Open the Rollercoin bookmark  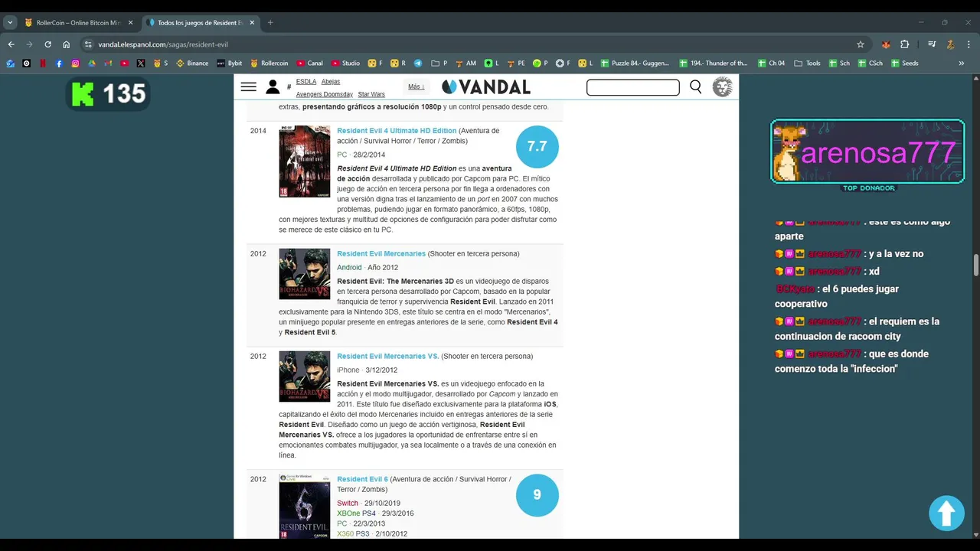coord(269,64)
